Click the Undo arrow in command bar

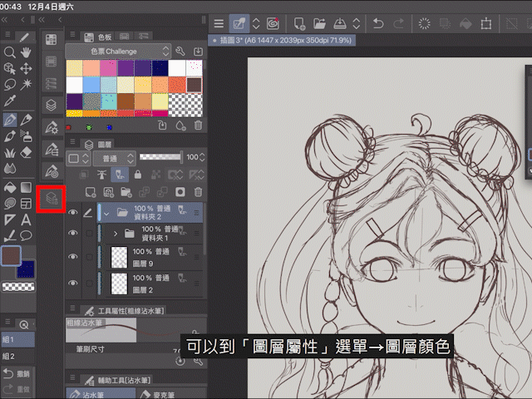(x=378, y=23)
